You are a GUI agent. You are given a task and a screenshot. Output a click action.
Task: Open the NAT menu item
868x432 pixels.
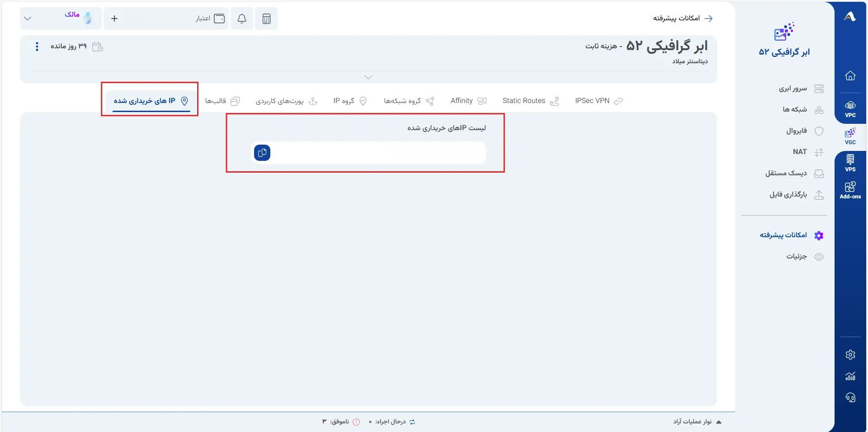pos(808,152)
